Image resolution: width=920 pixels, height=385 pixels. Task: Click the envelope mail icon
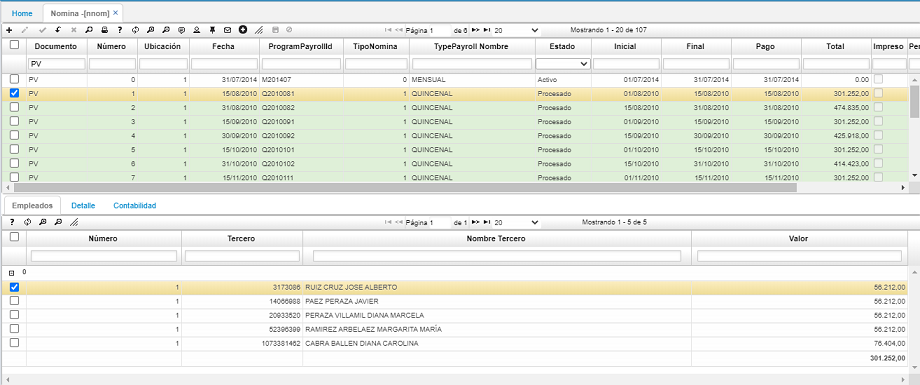(228, 30)
